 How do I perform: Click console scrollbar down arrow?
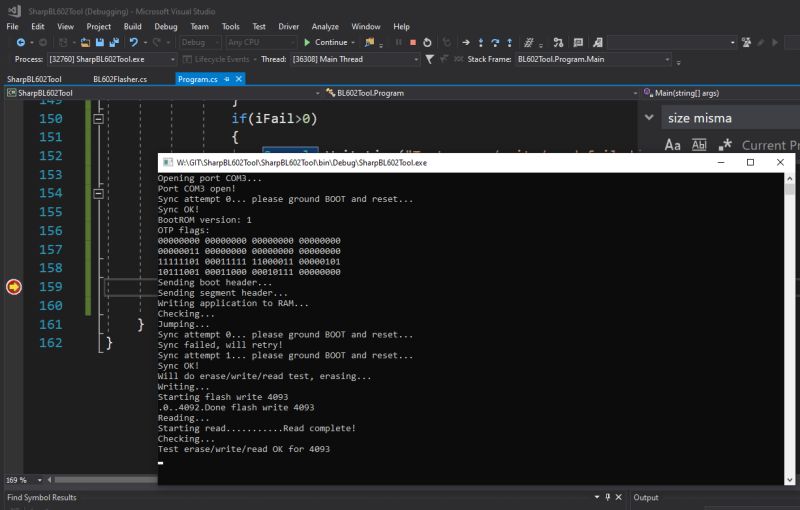(789, 480)
